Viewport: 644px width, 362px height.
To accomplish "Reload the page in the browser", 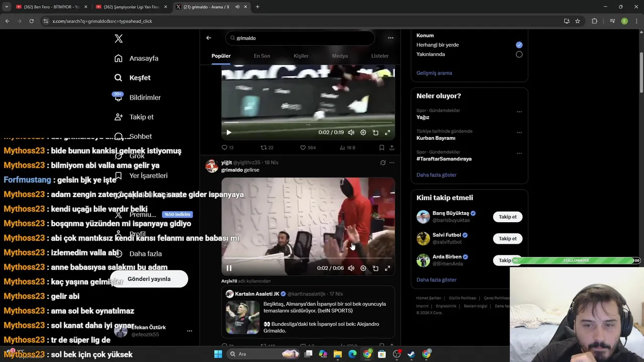I will tap(31, 21).
